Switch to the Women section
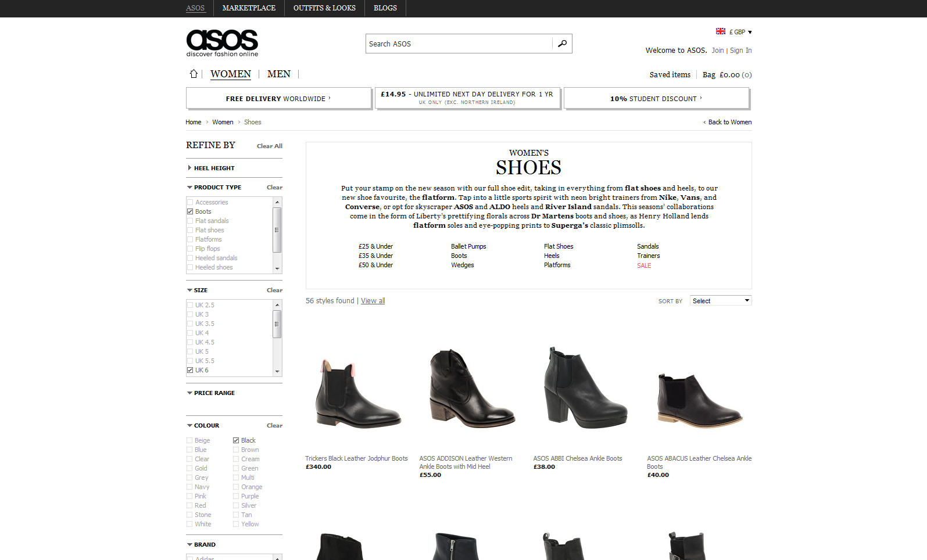 coord(231,74)
